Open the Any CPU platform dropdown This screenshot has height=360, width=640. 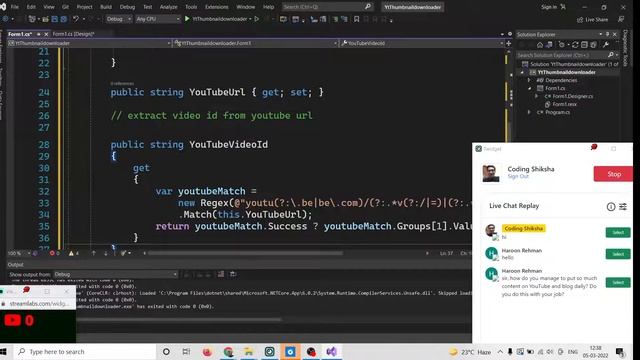[x=158, y=19]
